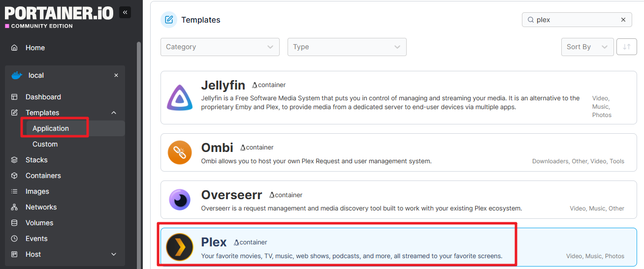Collapse sidebar with double-chevron icon
The image size is (644, 269).
click(x=125, y=12)
